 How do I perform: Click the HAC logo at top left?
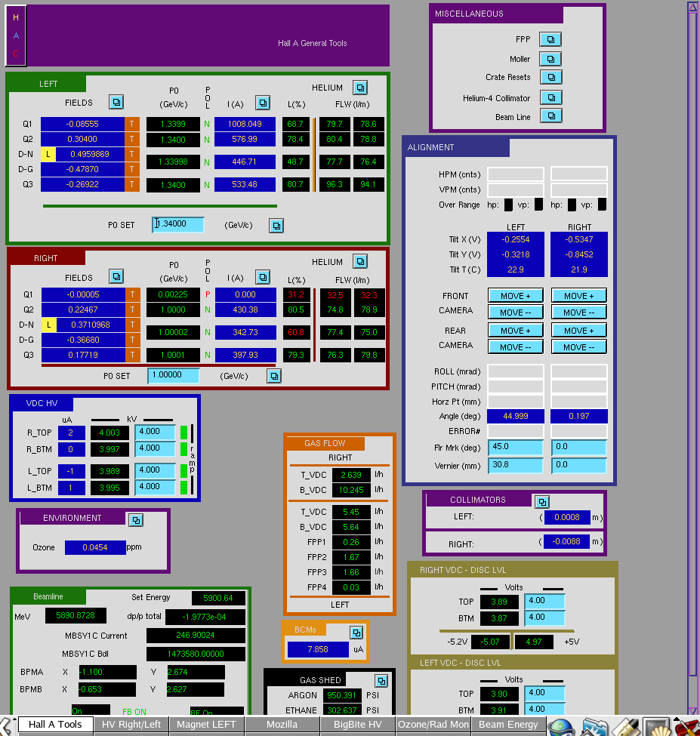(x=16, y=35)
